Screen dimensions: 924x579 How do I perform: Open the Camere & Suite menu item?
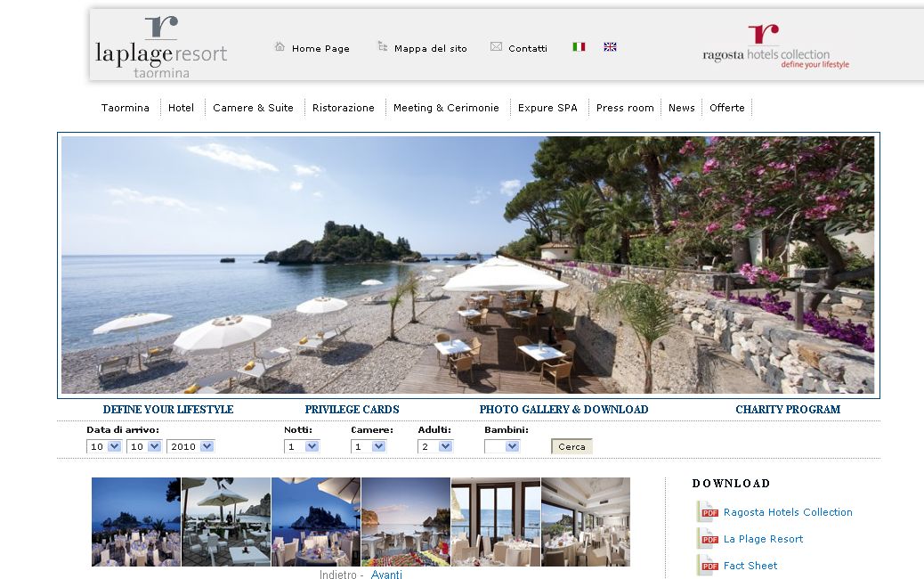click(x=253, y=107)
